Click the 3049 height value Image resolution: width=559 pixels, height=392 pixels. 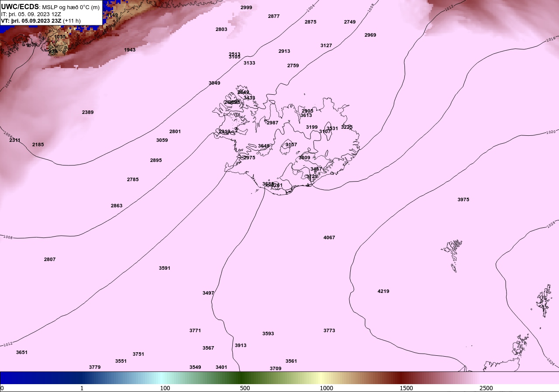point(214,83)
